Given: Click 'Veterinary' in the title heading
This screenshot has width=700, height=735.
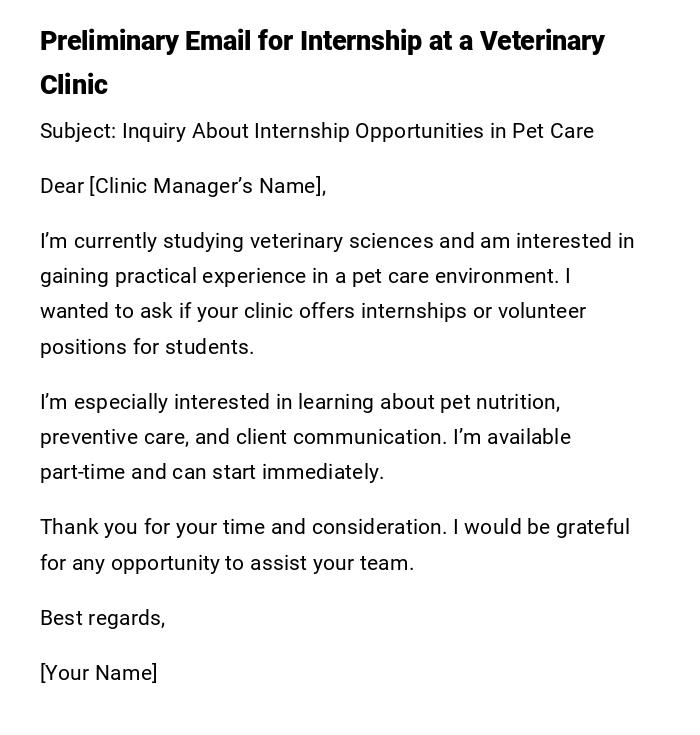Looking at the screenshot, I should click(542, 41).
